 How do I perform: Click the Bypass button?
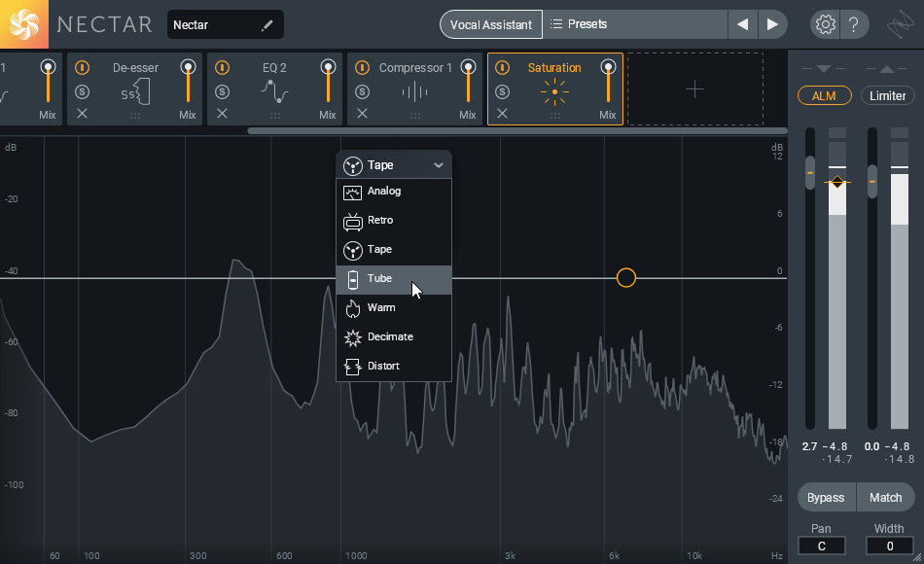(x=826, y=498)
